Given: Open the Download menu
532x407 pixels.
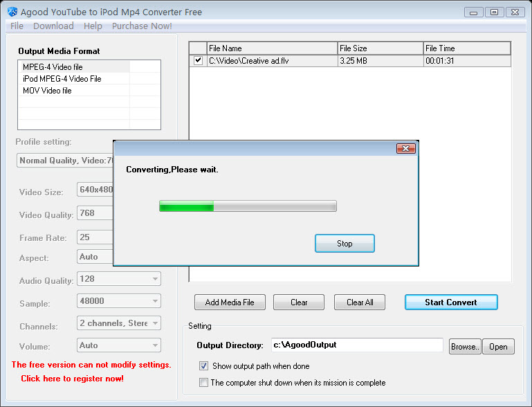Looking at the screenshot, I should point(53,26).
